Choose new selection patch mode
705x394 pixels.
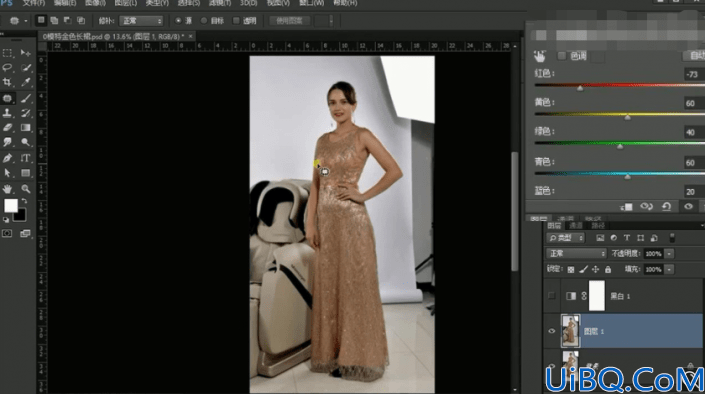(x=41, y=20)
